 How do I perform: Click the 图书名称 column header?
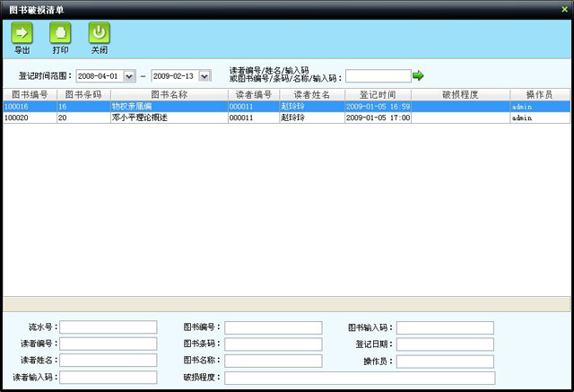(168, 94)
